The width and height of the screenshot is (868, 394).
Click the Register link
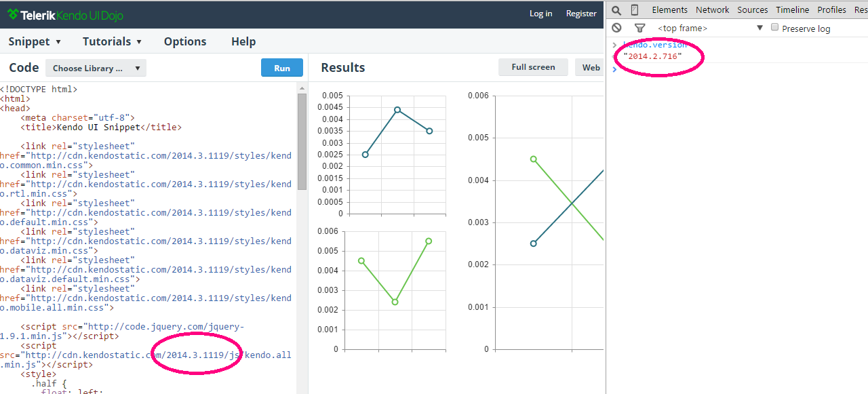[x=581, y=14]
